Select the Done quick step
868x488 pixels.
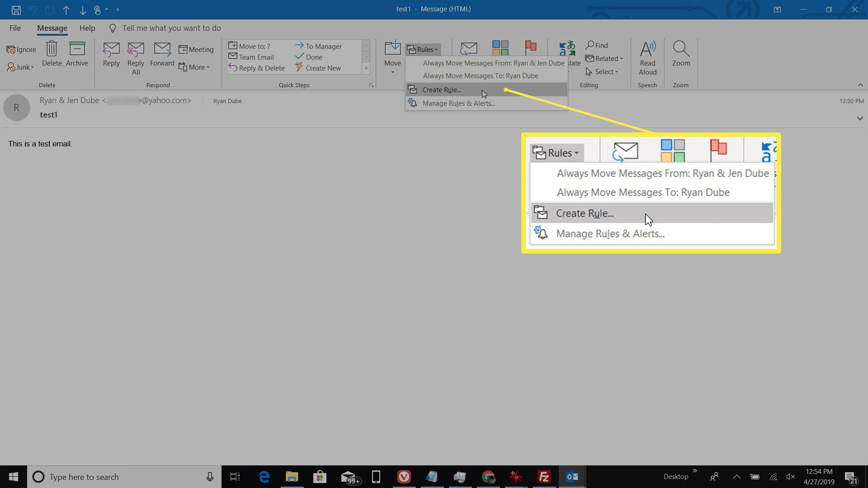[309, 57]
